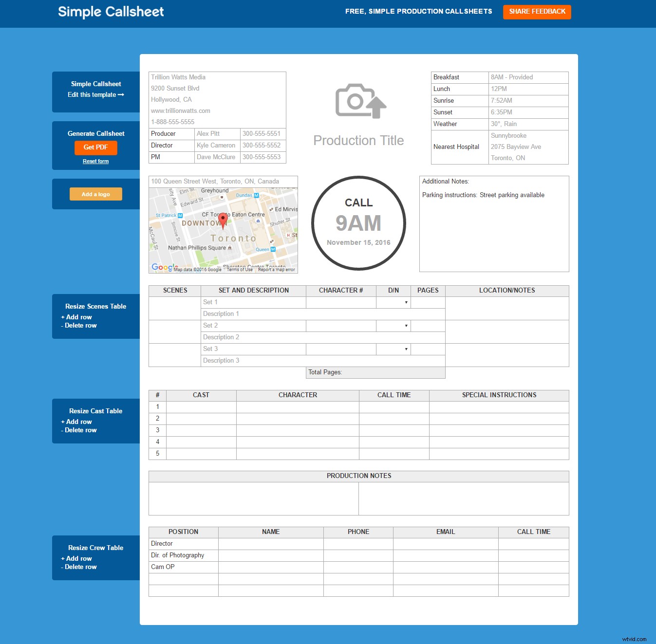Add a row to the Scenes table
This screenshot has height=644, width=656.
[77, 317]
